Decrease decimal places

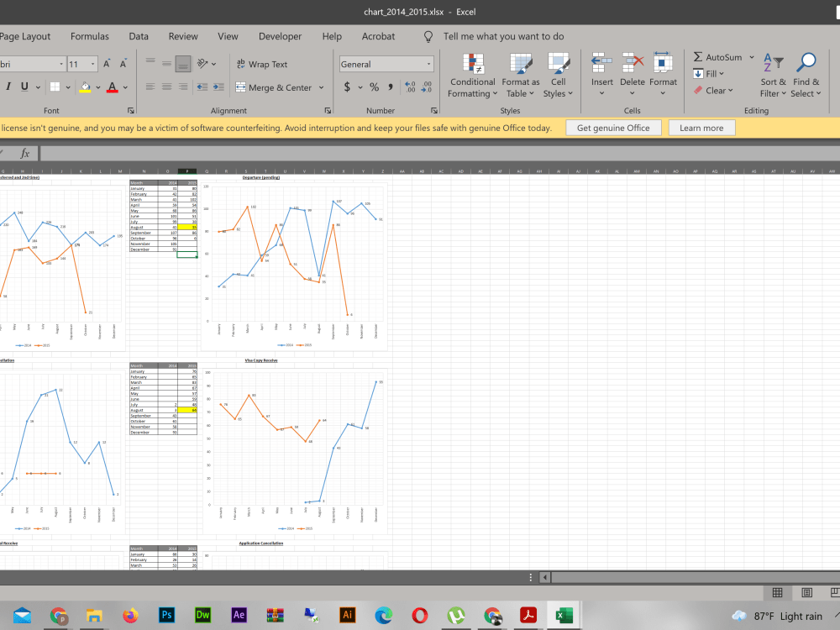(x=427, y=87)
